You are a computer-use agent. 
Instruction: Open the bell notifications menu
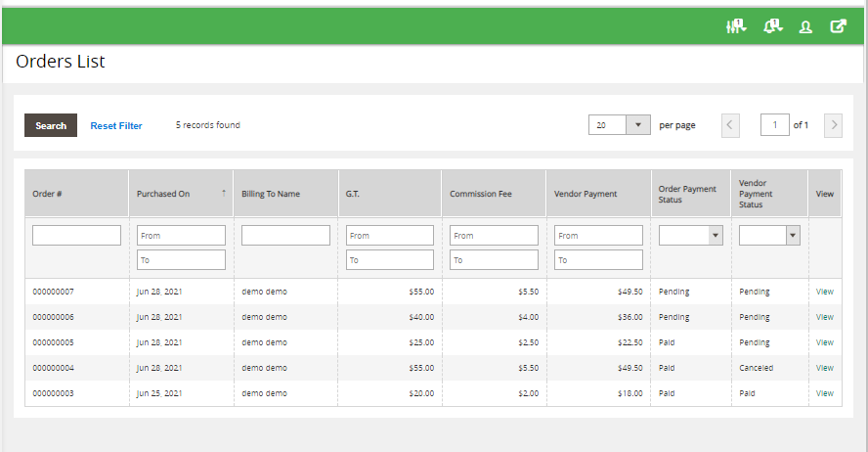772,26
